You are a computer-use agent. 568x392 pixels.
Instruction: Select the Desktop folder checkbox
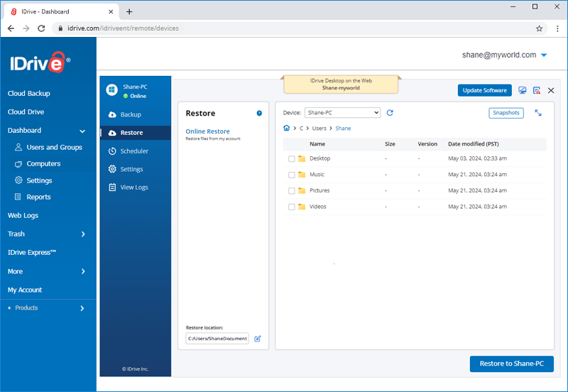(292, 158)
